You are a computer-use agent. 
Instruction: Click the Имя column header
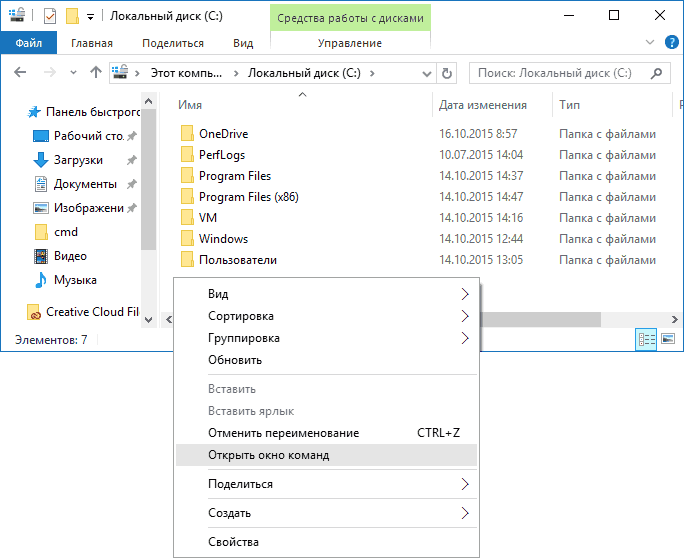coord(190,105)
